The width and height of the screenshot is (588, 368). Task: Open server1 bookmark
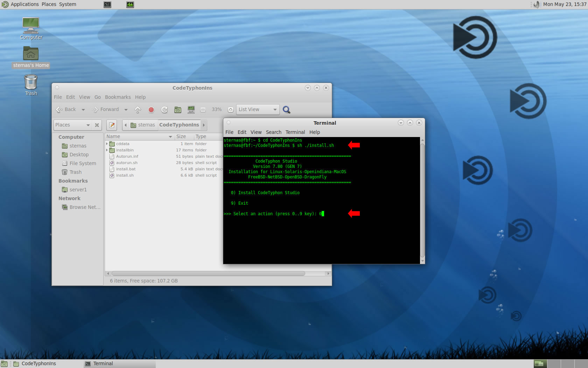pos(78,190)
